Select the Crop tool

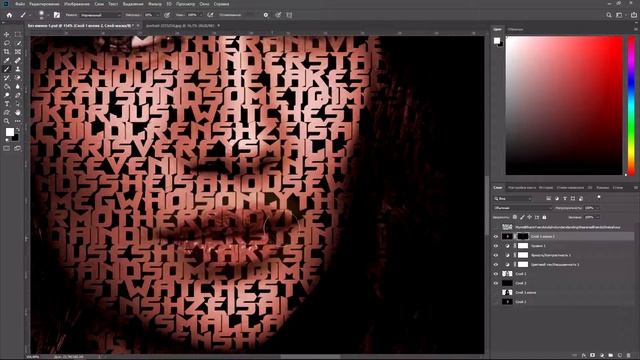pyautogui.click(x=7, y=52)
